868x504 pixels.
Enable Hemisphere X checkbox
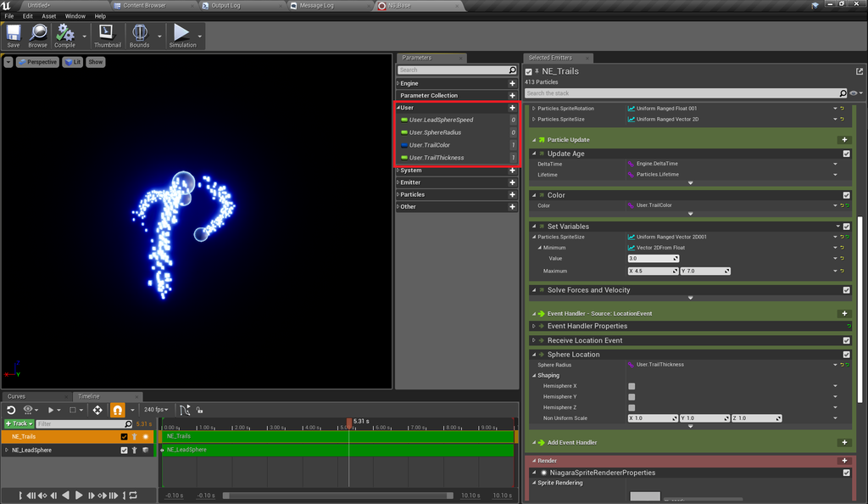[x=632, y=386]
